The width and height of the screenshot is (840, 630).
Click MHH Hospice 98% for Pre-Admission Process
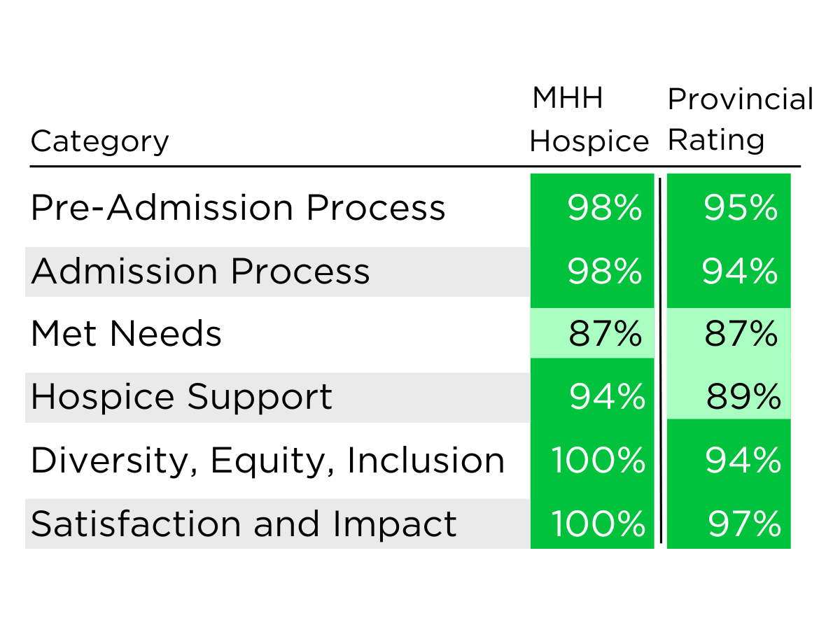(604, 208)
